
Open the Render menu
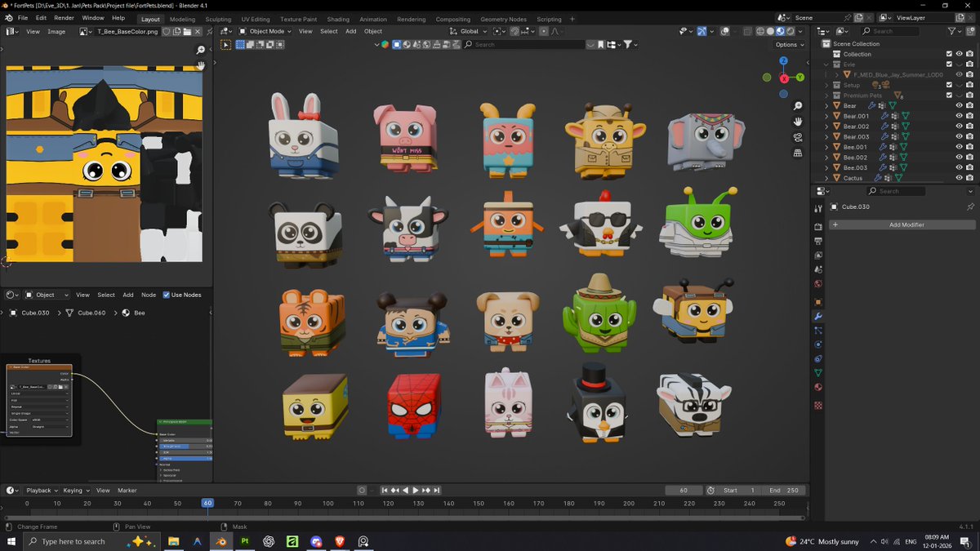(64, 18)
